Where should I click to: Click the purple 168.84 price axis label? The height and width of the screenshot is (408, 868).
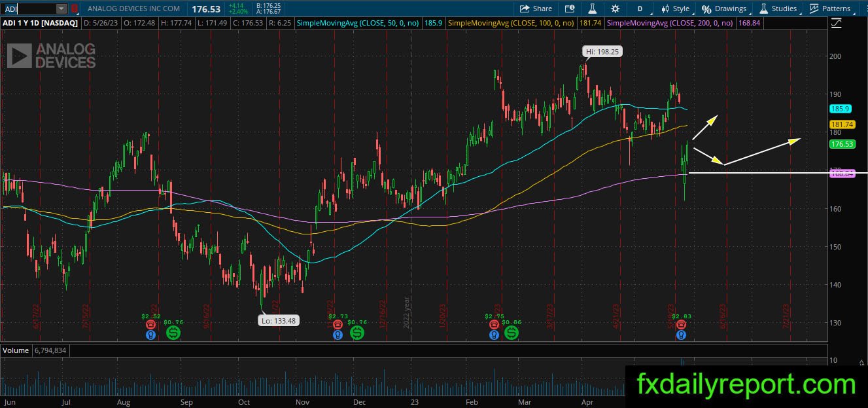click(842, 173)
